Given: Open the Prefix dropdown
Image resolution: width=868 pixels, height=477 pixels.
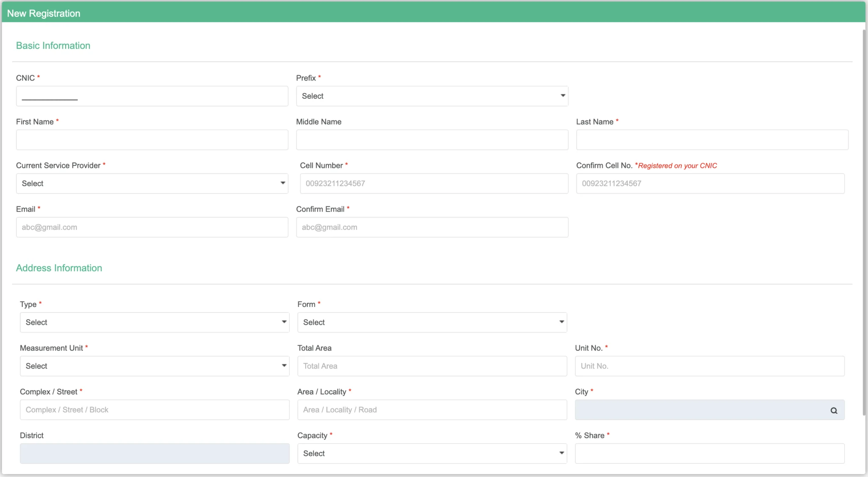Looking at the screenshot, I should pyautogui.click(x=431, y=96).
